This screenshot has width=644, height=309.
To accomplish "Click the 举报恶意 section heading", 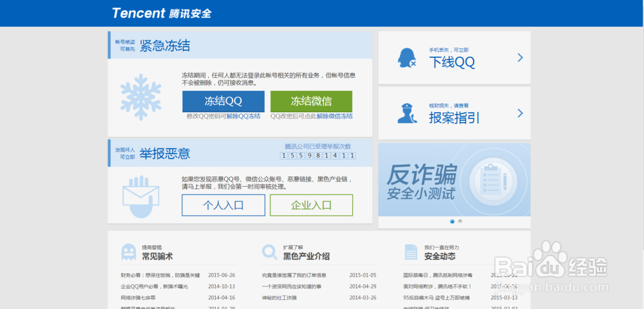I will click(165, 154).
